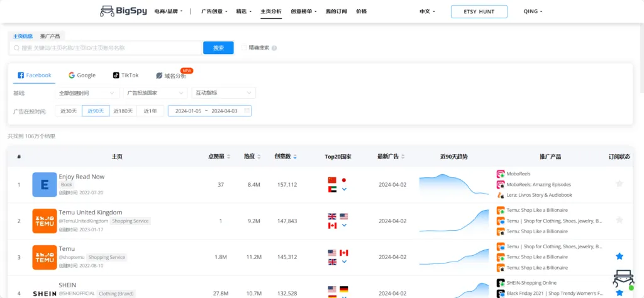Open the 全部创建时间 dropdown
The image size is (644, 298).
tap(87, 93)
